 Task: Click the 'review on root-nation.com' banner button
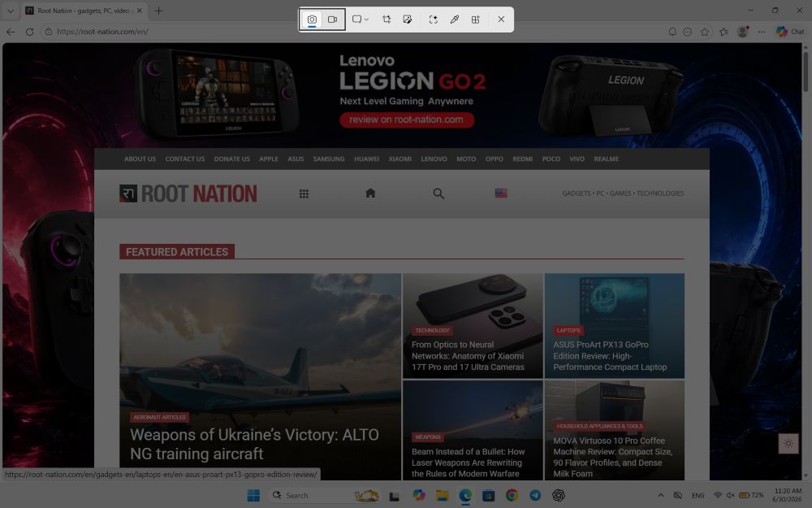(407, 119)
